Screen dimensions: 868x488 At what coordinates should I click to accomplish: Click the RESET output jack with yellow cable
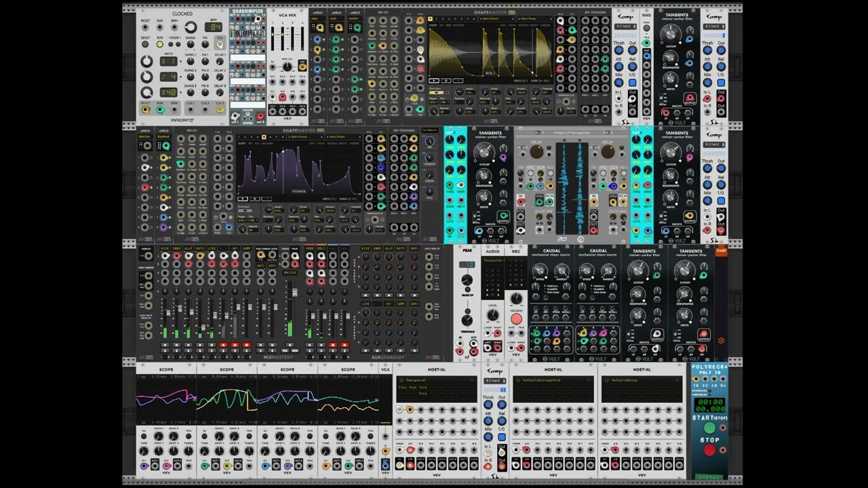tap(145, 109)
